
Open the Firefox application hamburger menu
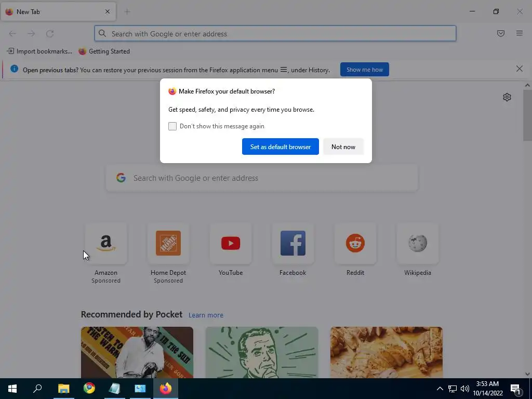[x=520, y=33]
